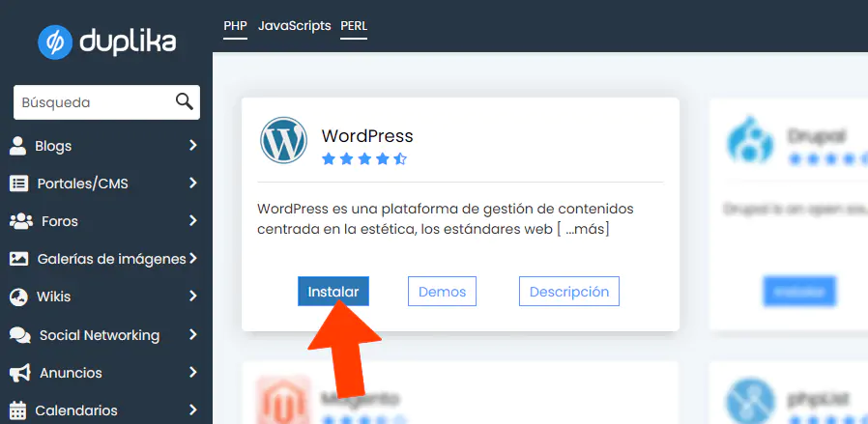Click the blurred Drupal install button

tap(799, 291)
